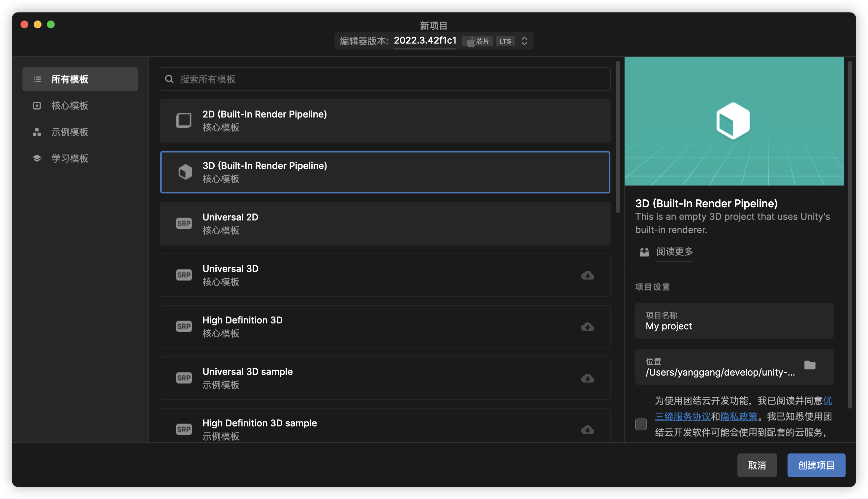The image size is (868, 499).
Task: Open the 隐私政策 link
Action: tap(739, 417)
